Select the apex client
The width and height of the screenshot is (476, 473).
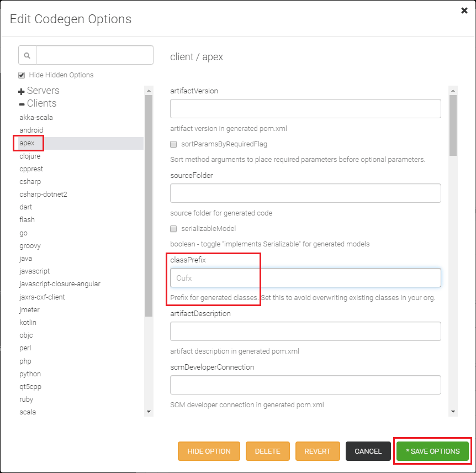coord(27,143)
